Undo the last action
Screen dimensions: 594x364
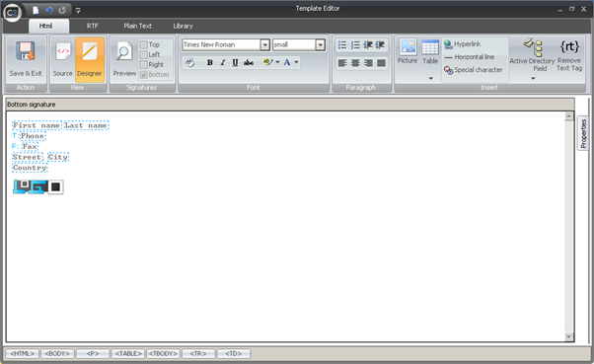(x=49, y=10)
